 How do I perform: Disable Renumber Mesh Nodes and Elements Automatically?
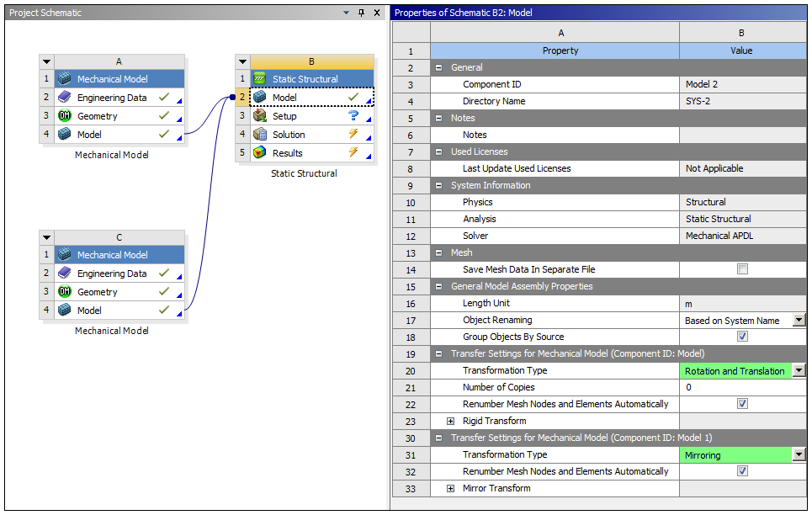742,404
